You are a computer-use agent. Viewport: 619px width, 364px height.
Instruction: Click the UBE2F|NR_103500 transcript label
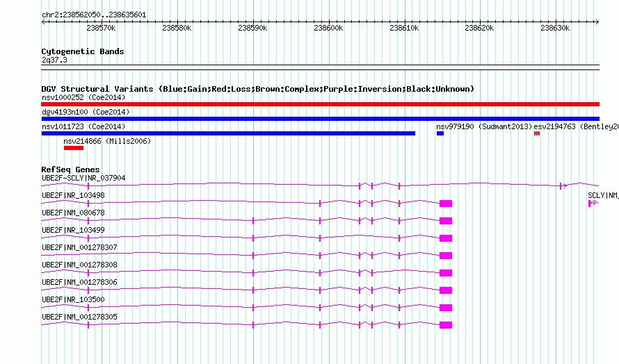point(73,299)
